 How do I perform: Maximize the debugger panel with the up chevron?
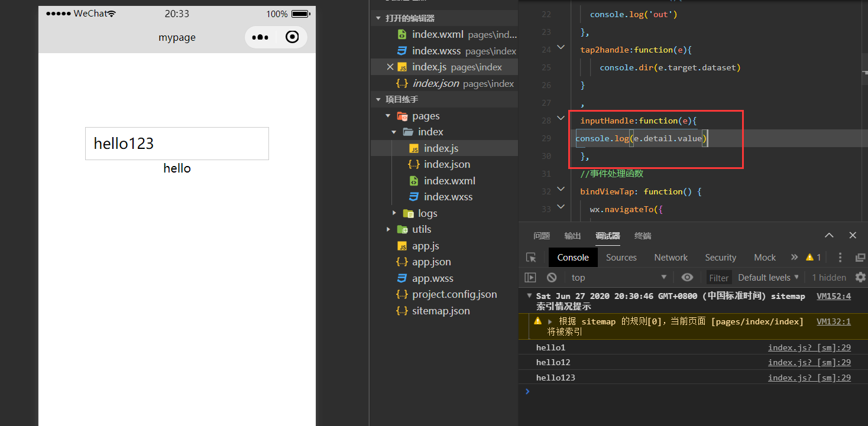[829, 235]
